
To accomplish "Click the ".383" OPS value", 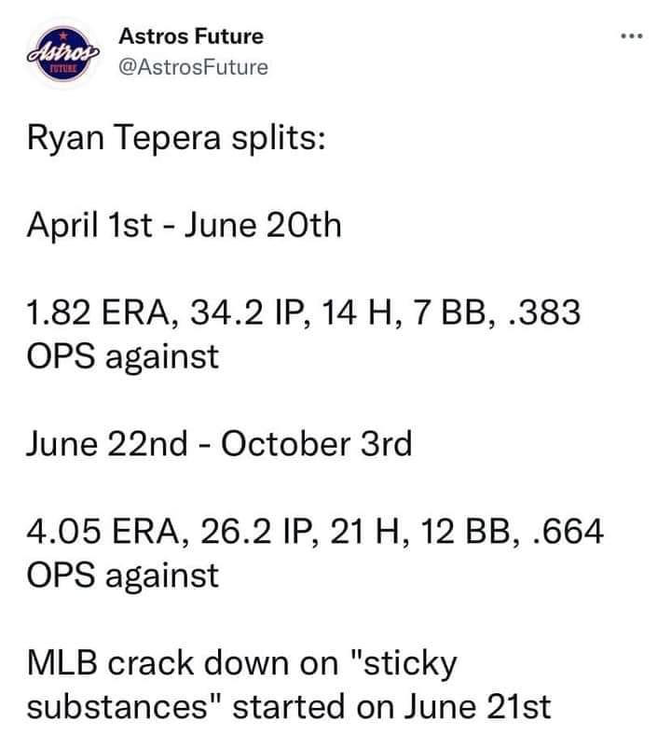I will coord(545,315).
